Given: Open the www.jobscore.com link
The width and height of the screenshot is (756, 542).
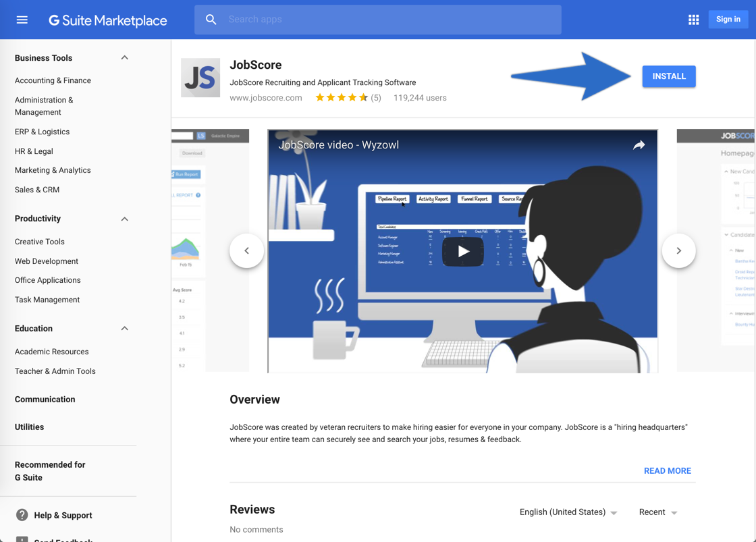Looking at the screenshot, I should click(x=266, y=98).
